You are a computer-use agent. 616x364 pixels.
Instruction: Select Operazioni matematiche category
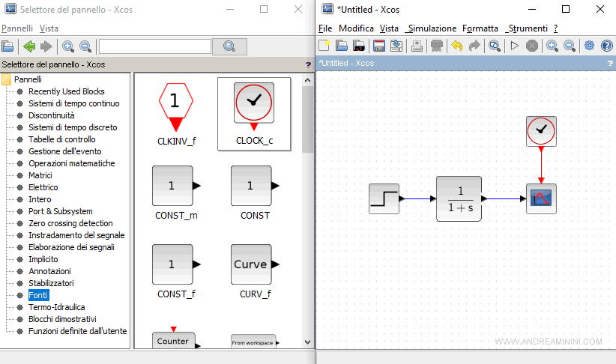tap(71, 163)
